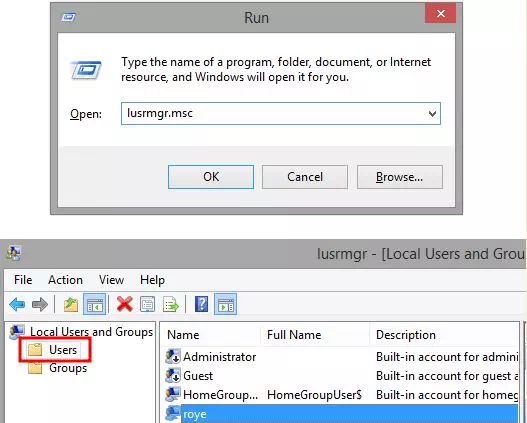Open the Action menu
Viewport: 527px width, 423px height.
click(x=65, y=280)
